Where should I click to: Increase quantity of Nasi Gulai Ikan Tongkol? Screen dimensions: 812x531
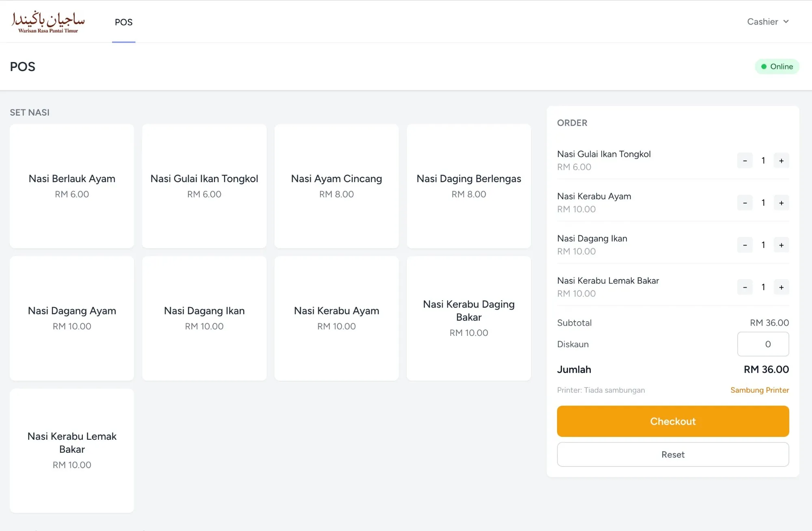(x=781, y=161)
